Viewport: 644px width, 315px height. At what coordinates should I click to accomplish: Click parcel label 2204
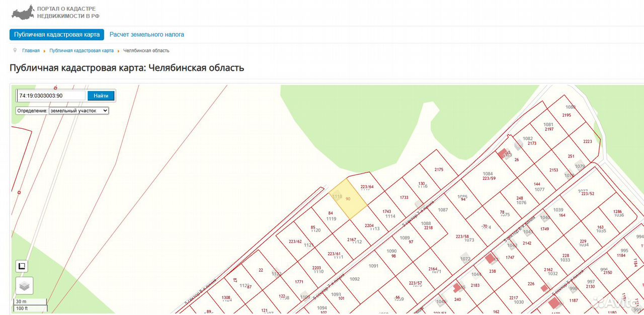tap(369, 225)
